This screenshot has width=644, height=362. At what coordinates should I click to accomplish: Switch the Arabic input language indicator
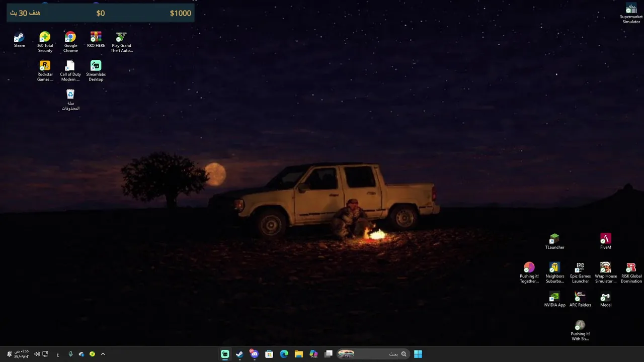[x=58, y=354]
